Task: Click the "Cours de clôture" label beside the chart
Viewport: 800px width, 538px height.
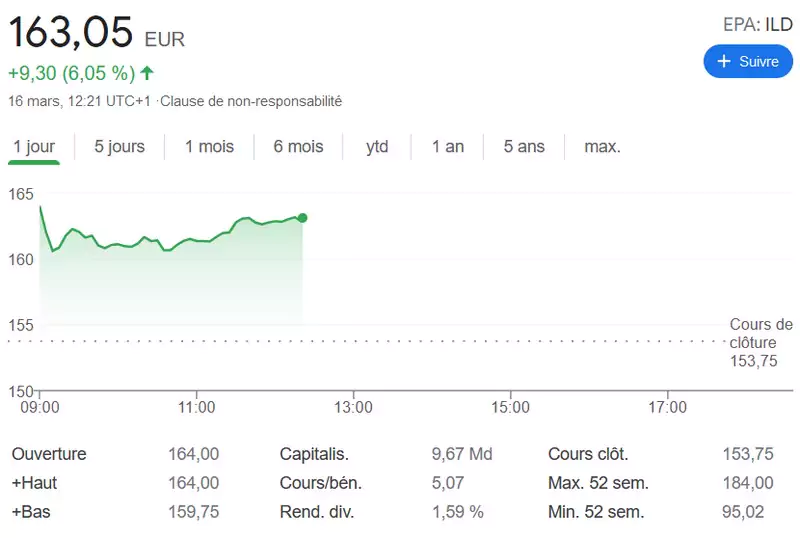Action: click(x=761, y=333)
